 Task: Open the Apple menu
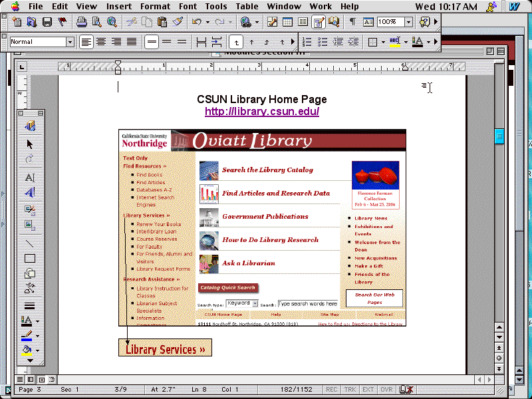(15, 6)
